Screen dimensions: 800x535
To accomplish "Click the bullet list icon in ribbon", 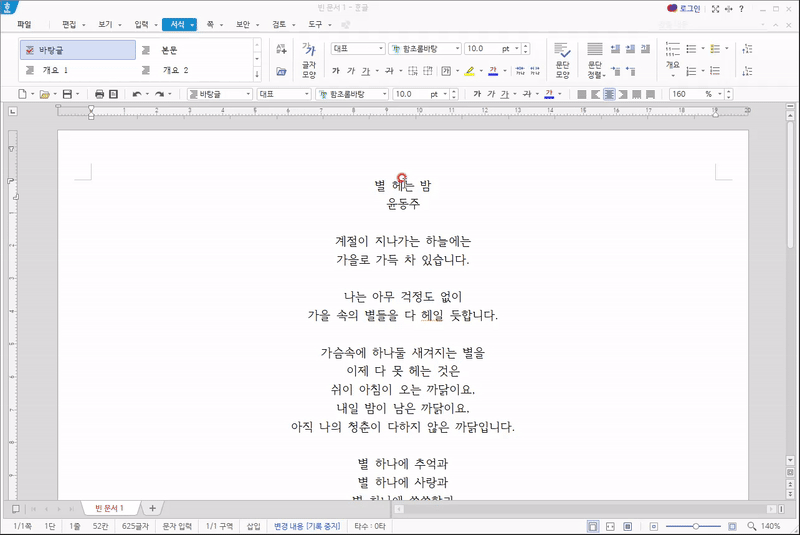I will 691,49.
